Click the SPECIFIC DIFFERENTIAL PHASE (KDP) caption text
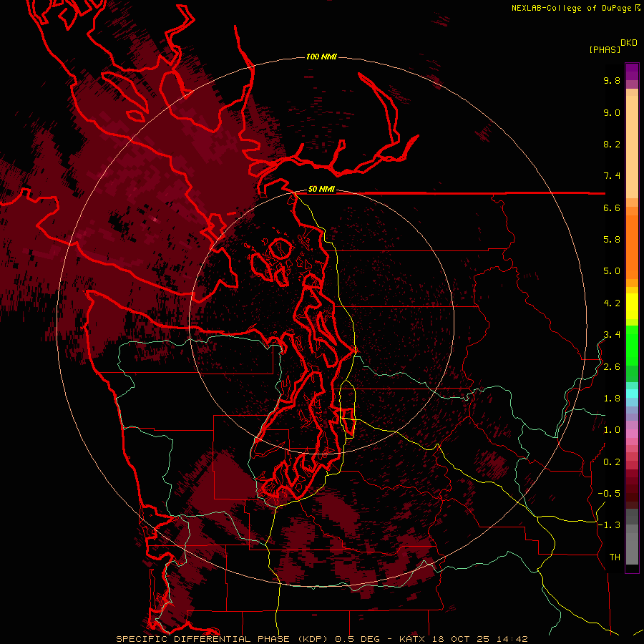Image resolution: width=644 pixels, height=644 pixels. [x=222, y=639]
